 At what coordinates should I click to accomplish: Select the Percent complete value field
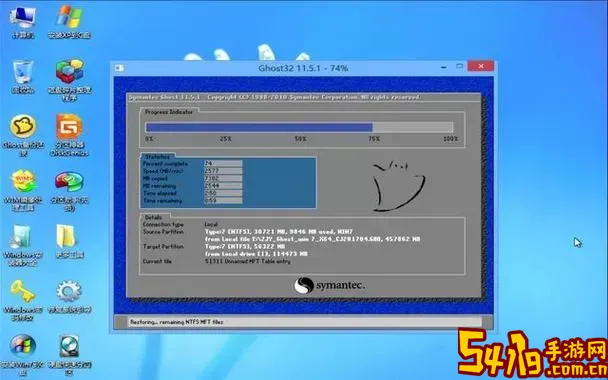(x=223, y=164)
